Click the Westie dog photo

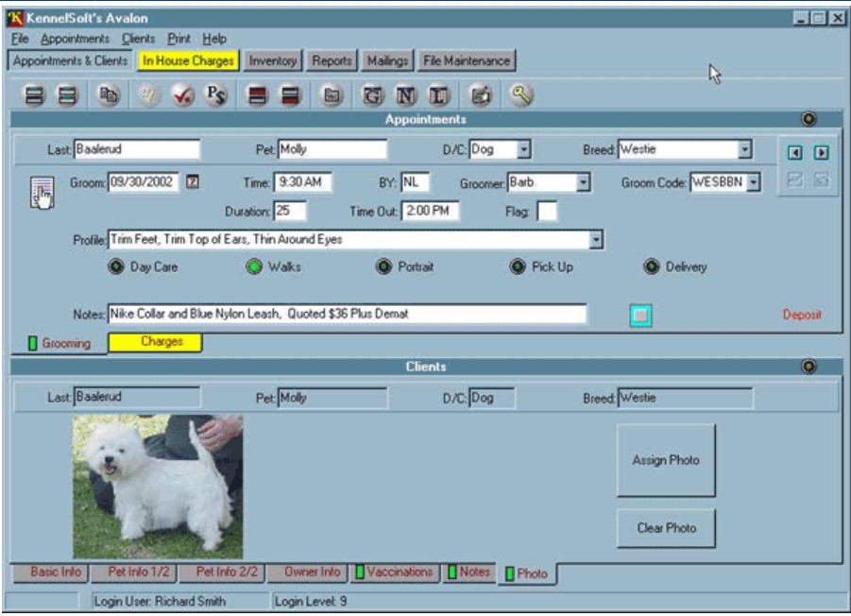158,487
